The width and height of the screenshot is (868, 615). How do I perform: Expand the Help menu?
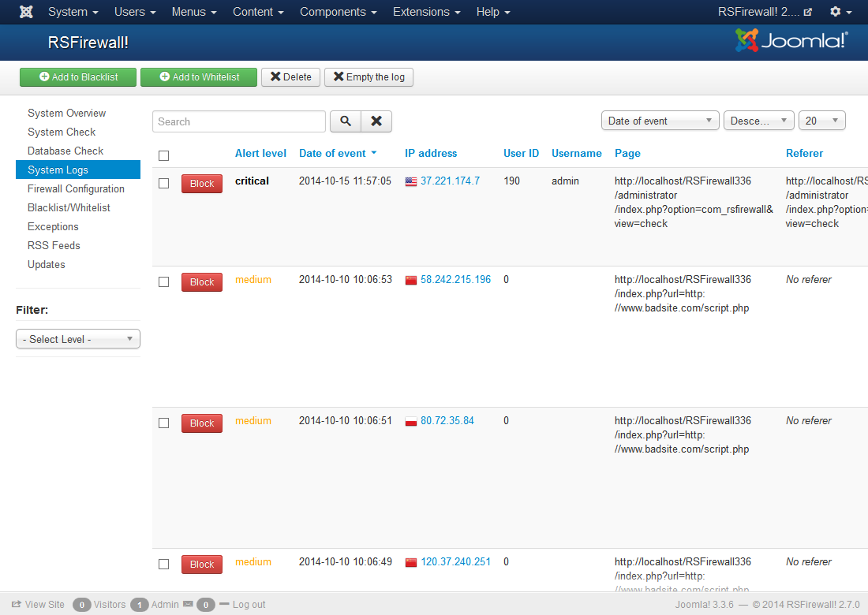493,12
